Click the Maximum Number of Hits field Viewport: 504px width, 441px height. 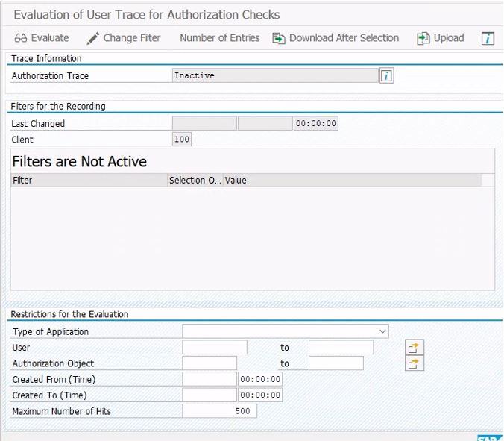[219, 411]
